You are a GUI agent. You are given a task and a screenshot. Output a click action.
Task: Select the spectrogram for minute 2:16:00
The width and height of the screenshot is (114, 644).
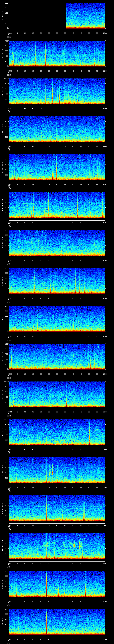pyautogui.click(x=57, y=281)
